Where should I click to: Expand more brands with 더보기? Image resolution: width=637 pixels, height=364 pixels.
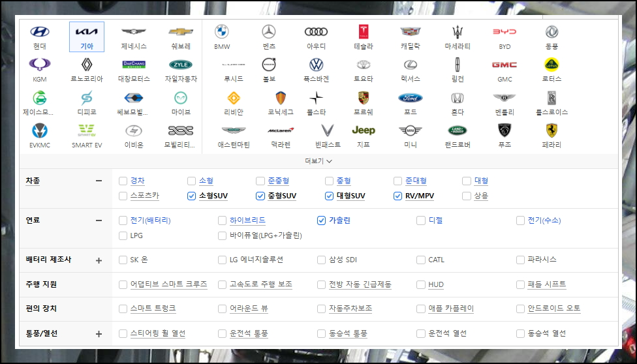(x=318, y=161)
